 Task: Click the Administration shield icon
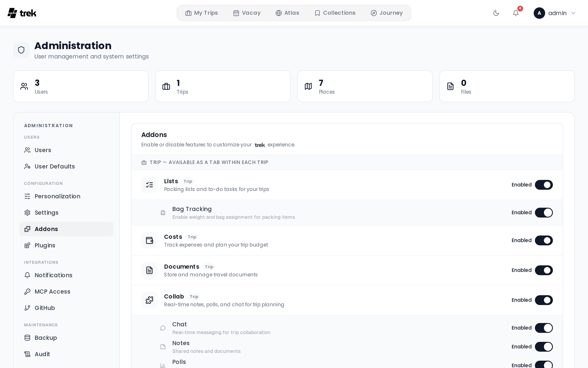[21, 50]
